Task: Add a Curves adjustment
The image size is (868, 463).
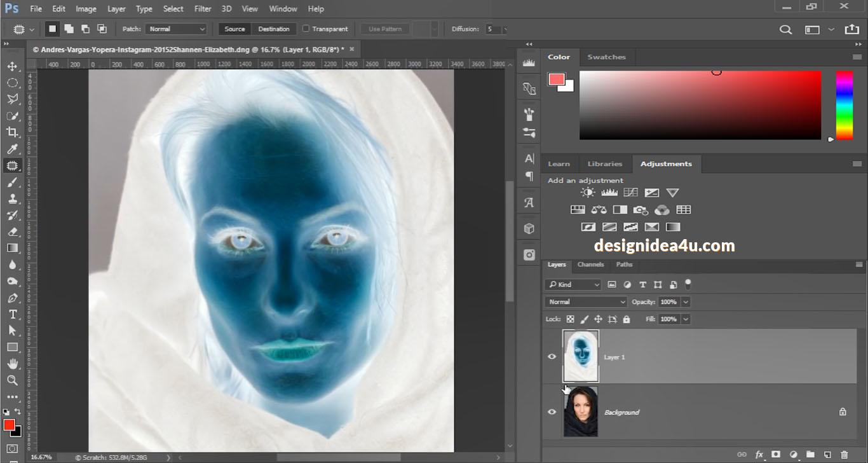Action: (630, 193)
